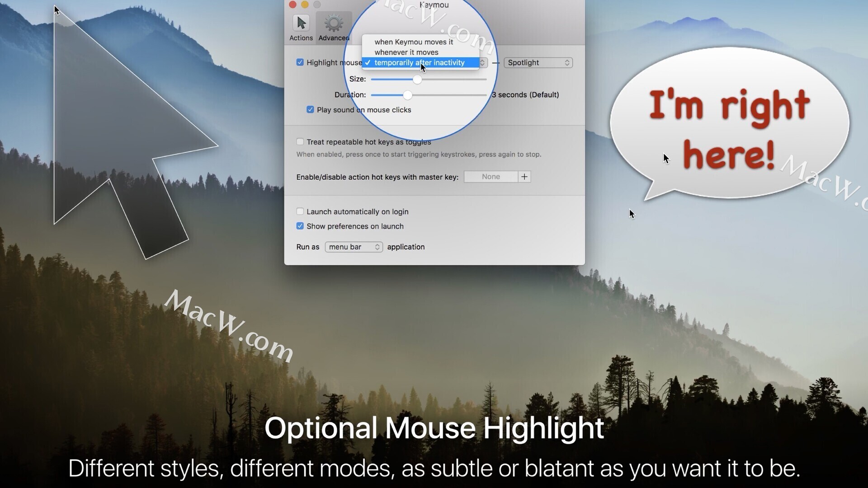Close the Keymou preferences window
The height and width of the screenshot is (488, 868).
tap(292, 5)
